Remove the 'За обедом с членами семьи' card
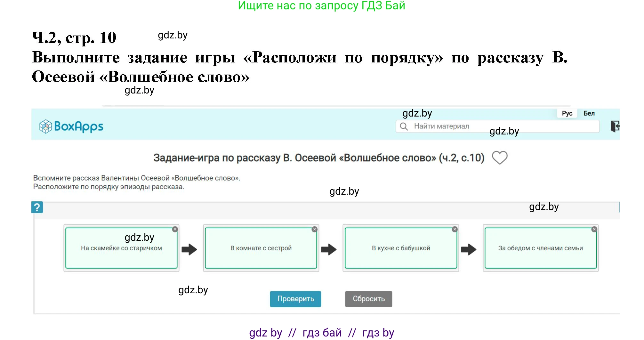The height and width of the screenshot is (340, 644). (x=594, y=229)
